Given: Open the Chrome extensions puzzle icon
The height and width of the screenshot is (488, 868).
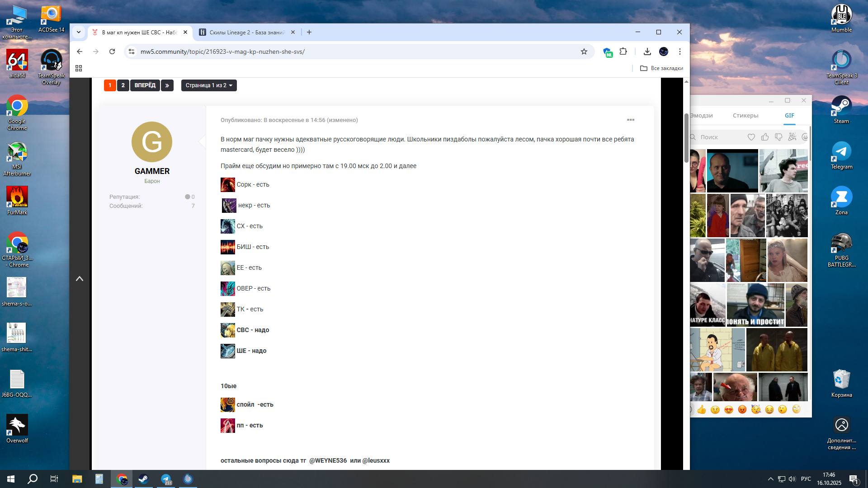Looking at the screenshot, I should tap(623, 52).
